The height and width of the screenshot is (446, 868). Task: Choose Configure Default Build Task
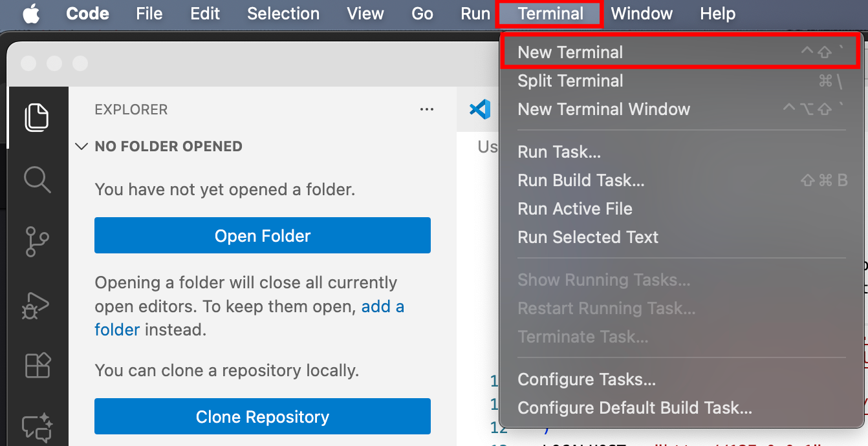point(635,407)
